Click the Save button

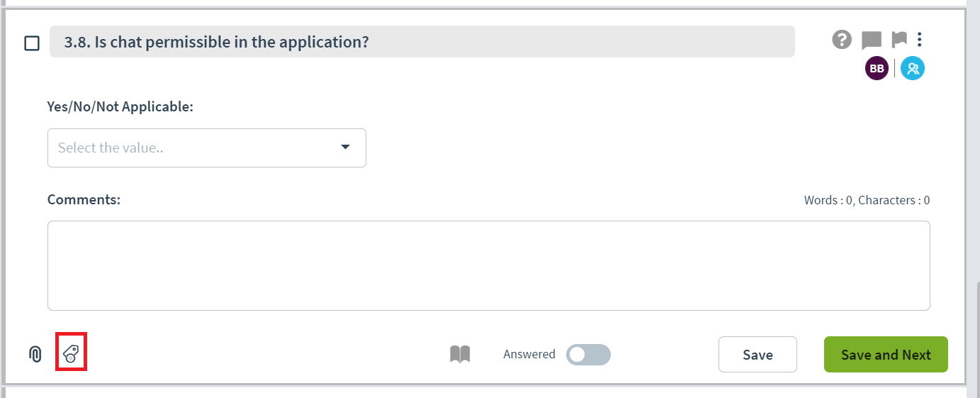pyautogui.click(x=757, y=355)
